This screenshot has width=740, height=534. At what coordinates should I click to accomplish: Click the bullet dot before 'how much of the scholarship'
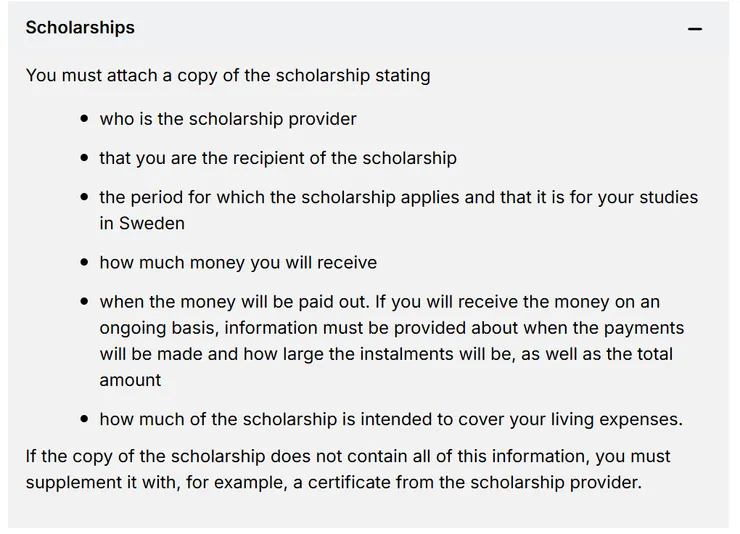point(84,419)
